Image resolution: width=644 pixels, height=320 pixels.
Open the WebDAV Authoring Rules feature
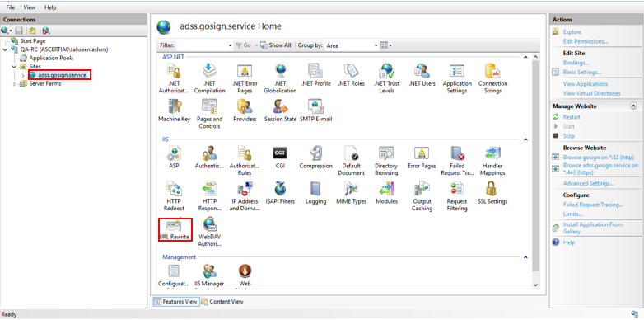pyautogui.click(x=209, y=232)
